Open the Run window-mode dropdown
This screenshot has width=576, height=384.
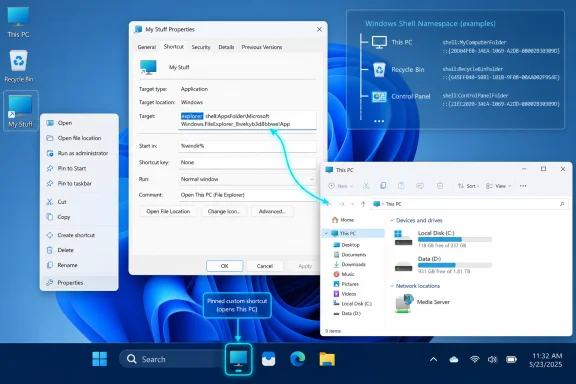tap(247, 179)
